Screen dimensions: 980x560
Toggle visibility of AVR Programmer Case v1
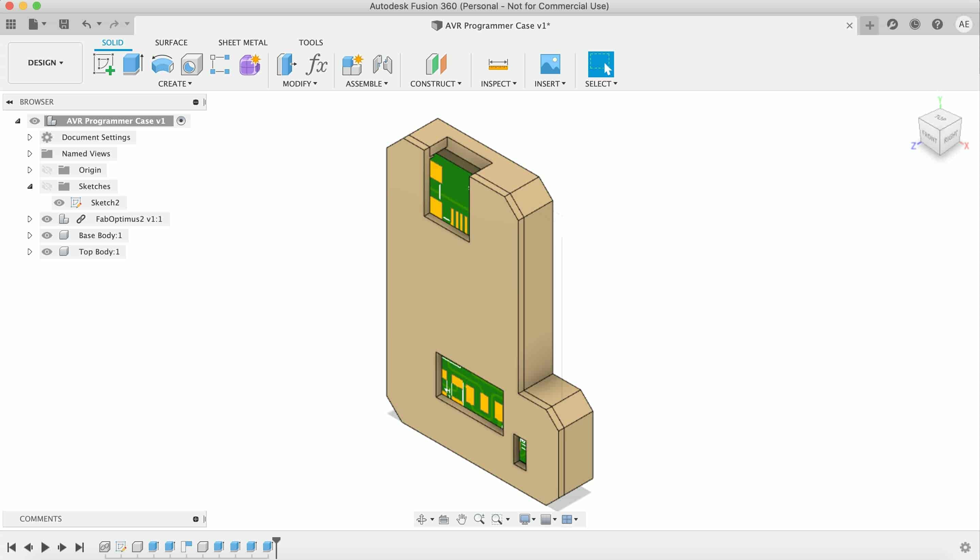coord(35,121)
